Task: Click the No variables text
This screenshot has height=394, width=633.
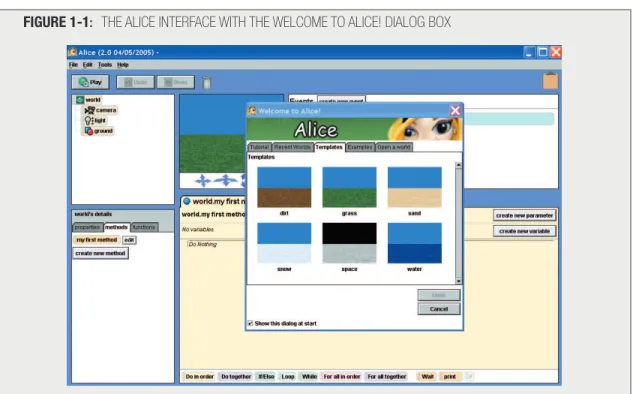Action: click(198, 229)
